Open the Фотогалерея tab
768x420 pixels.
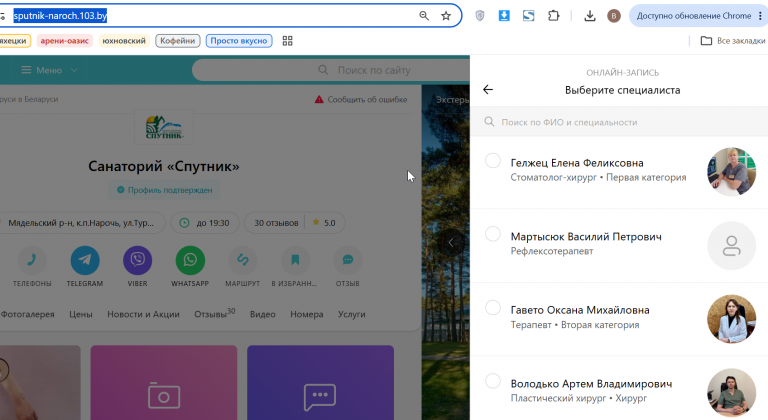[27, 314]
